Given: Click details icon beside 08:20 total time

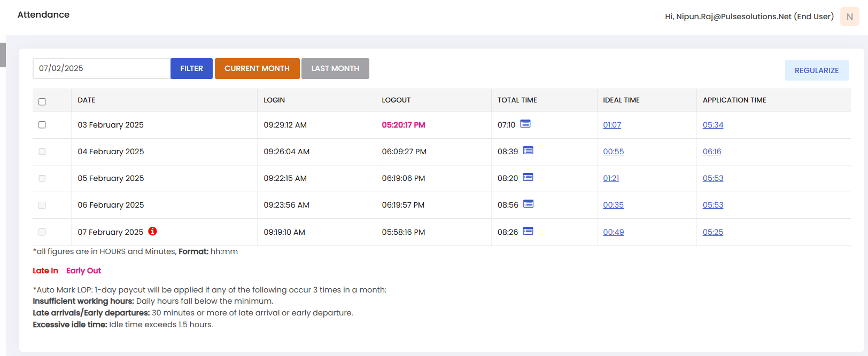Looking at the screenshot, I should click(x=528, y=177).
